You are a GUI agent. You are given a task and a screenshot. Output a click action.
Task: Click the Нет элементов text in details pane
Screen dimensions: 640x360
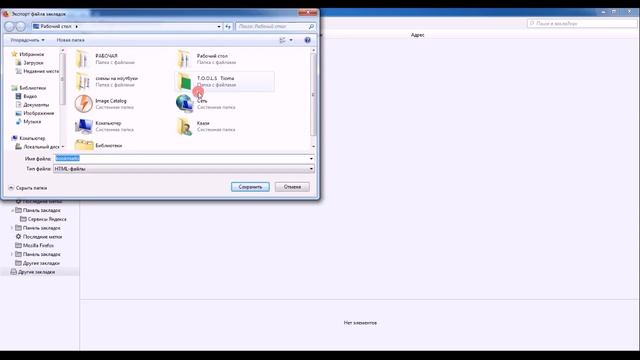point(360,323)
